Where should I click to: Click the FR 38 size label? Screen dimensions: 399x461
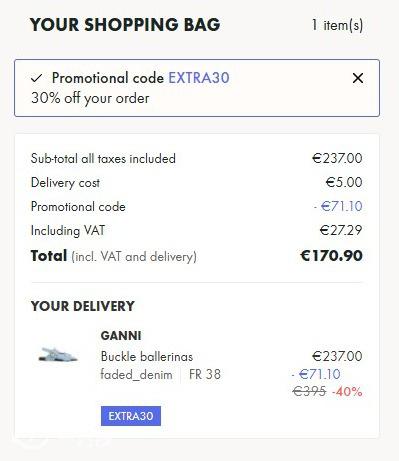click(205, 375)
